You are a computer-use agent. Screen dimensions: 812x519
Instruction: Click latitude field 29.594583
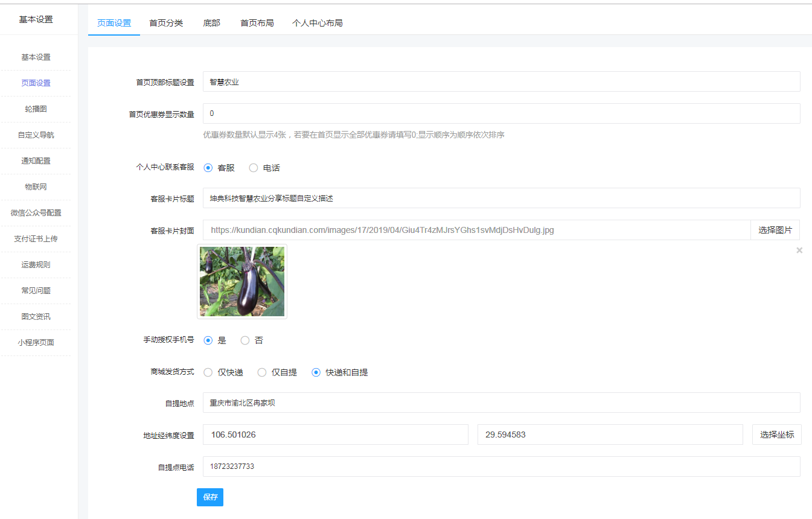pos(610,435)
